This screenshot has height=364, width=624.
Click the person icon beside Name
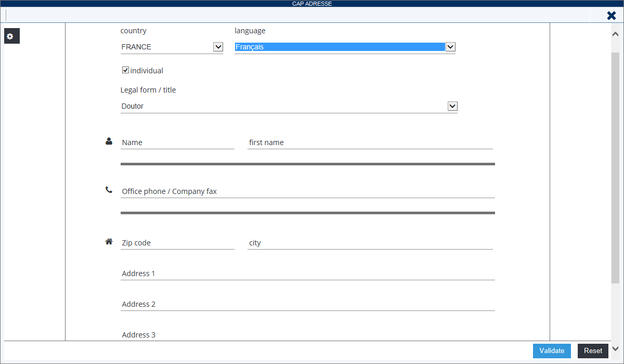(109, 141)
